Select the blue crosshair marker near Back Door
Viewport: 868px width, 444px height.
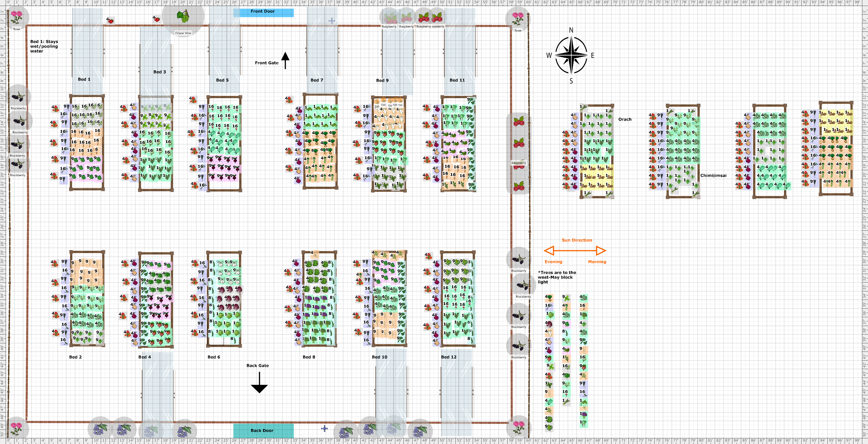coord(325,428)
